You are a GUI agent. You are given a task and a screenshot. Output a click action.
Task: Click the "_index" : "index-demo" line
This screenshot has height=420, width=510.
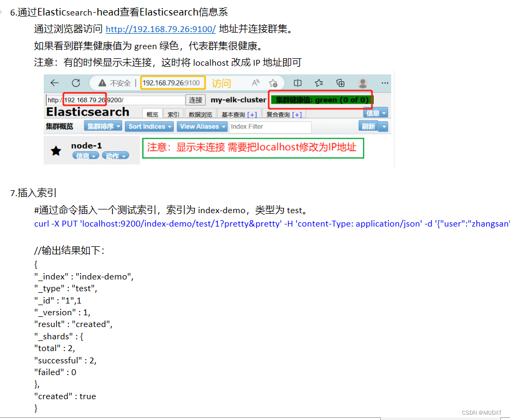point(84,277)
